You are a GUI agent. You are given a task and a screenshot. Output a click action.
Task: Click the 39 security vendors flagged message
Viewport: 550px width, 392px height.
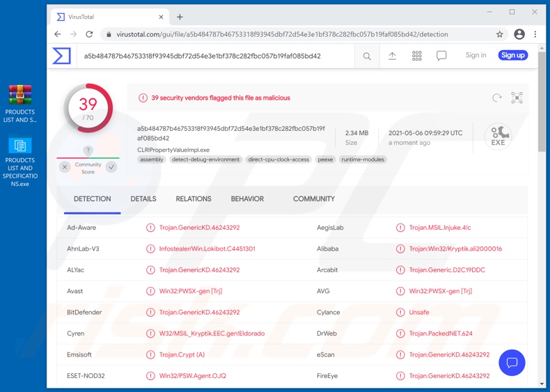click(221, 98)
